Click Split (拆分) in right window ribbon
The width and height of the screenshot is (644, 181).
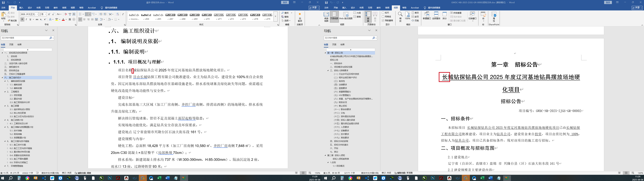point(444,15)
